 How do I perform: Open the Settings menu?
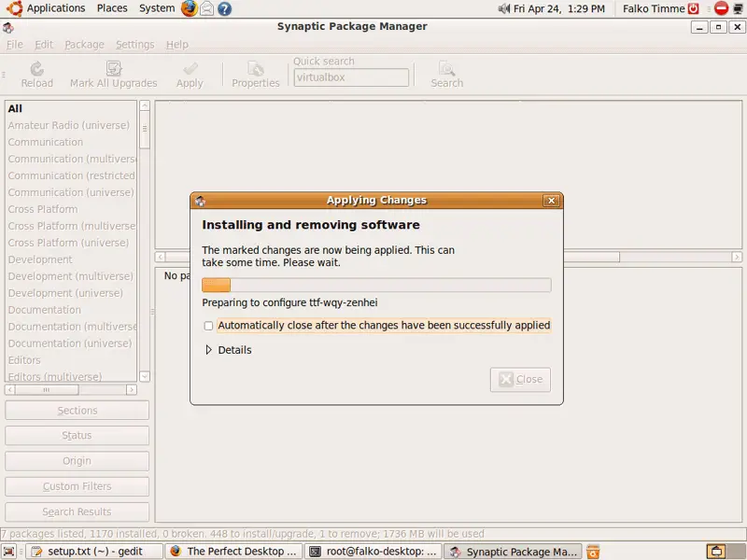pos(135,45)
